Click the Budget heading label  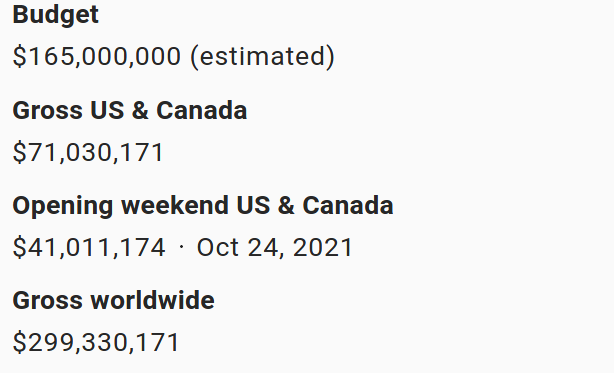(x=56, y=16)
